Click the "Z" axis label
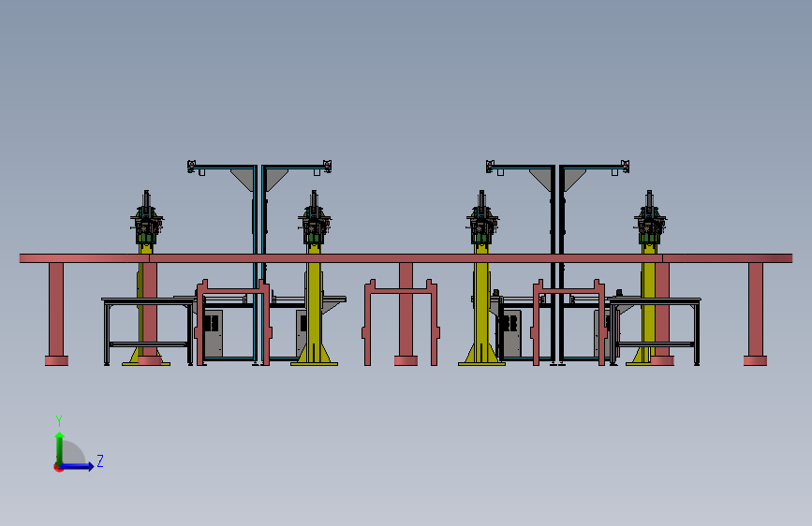 click(100, 460)
